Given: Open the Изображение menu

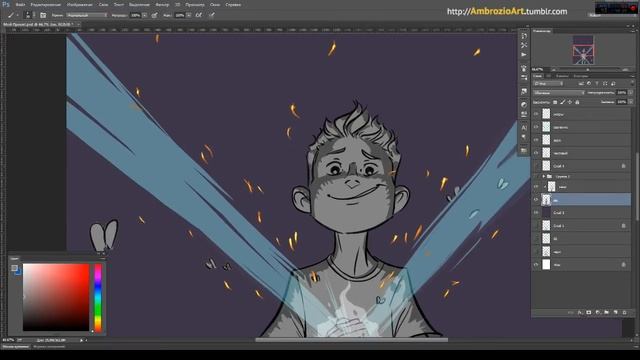Looking at the screenshot, I should (79, 4).
